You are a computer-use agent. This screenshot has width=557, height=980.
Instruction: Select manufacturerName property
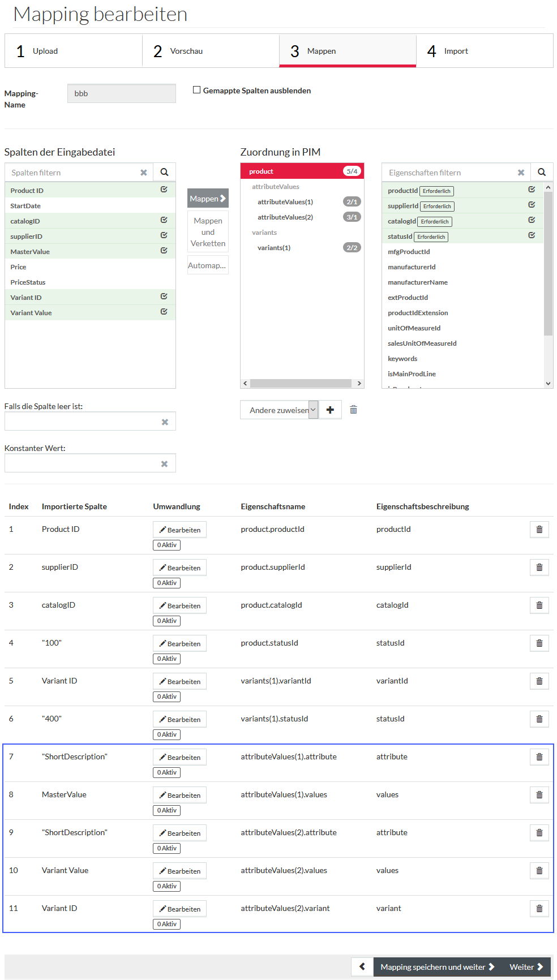coord(462,282)
